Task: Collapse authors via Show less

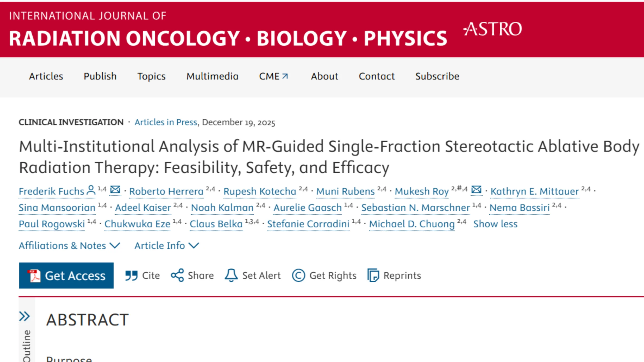Action: [495, 224]
